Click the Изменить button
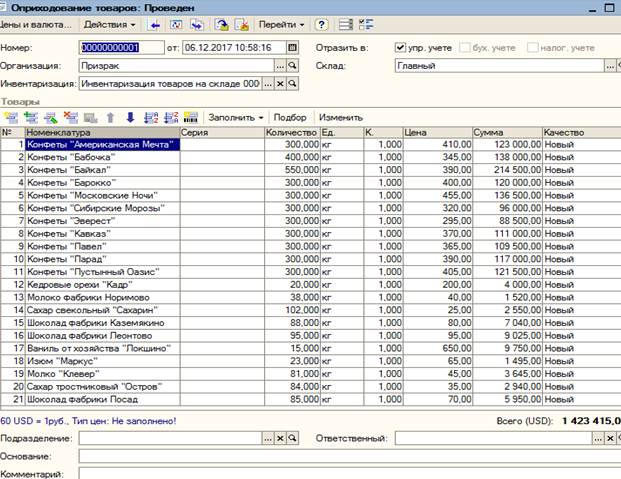Screen dimensions: 621x479 (x=341, y=117)
